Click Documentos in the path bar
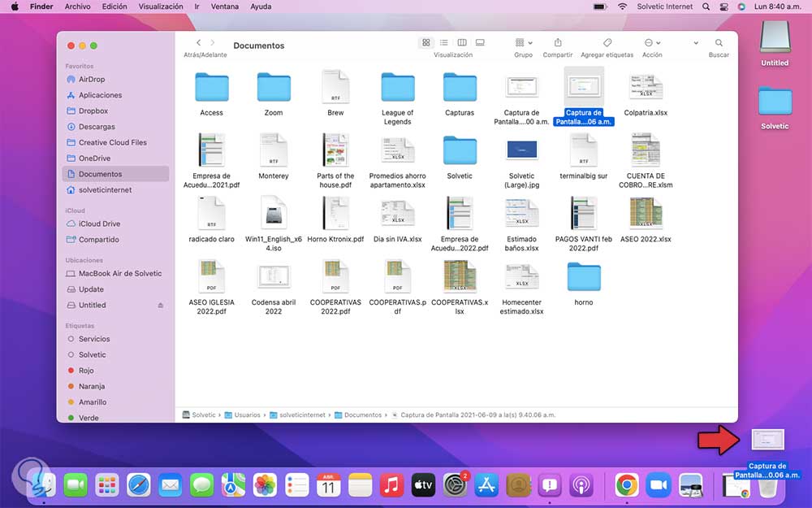Viewport: 812px width, 508px height. click(x=358, y=415)
